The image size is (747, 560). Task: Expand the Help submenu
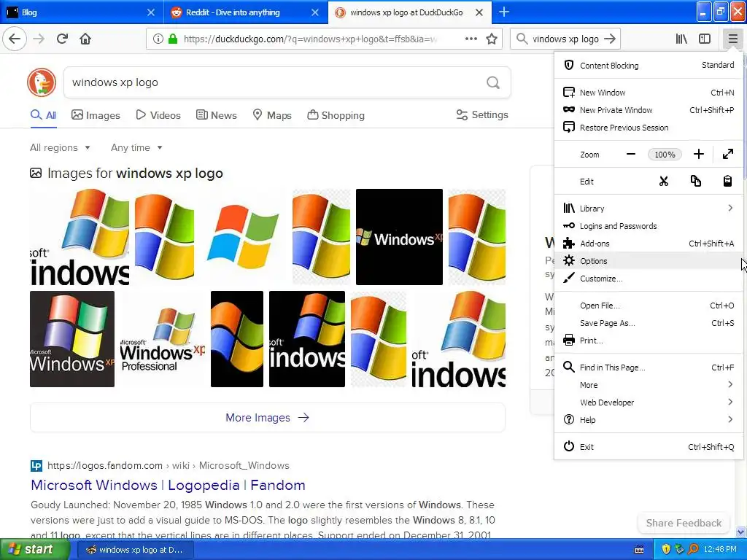pos(649,420)
